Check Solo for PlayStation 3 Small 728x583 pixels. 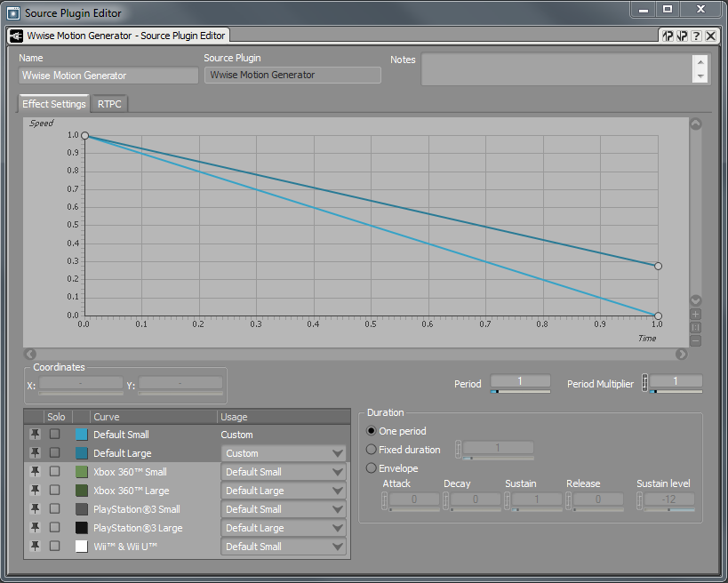point(55,508)
